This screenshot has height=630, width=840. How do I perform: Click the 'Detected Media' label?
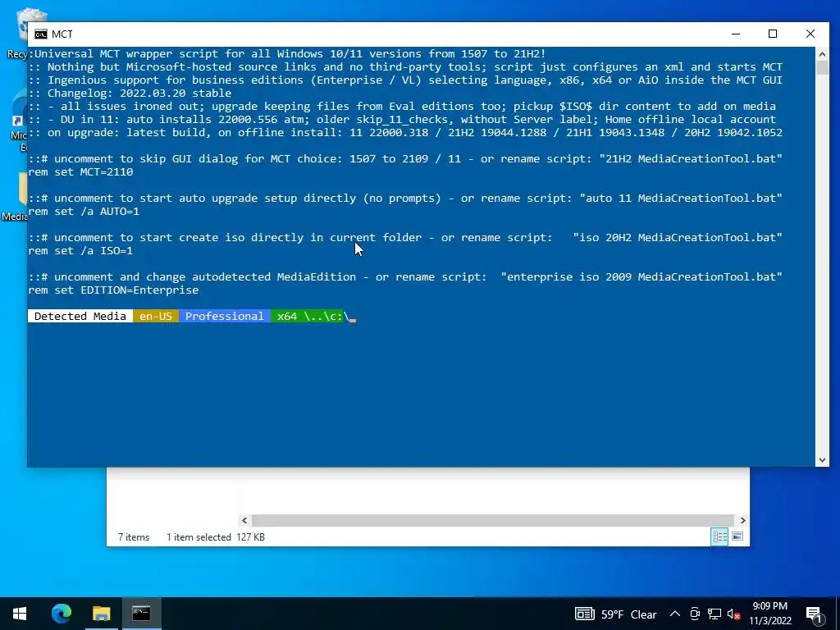[x=80, y=316]
